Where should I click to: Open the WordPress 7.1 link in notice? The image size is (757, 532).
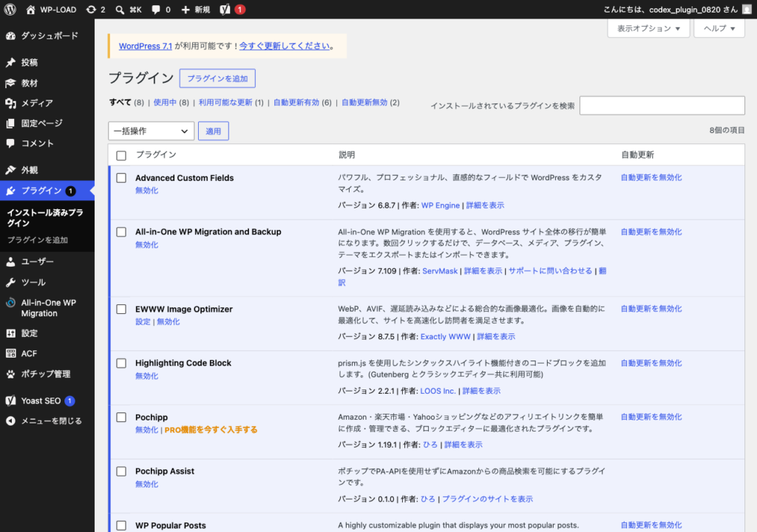146,46
